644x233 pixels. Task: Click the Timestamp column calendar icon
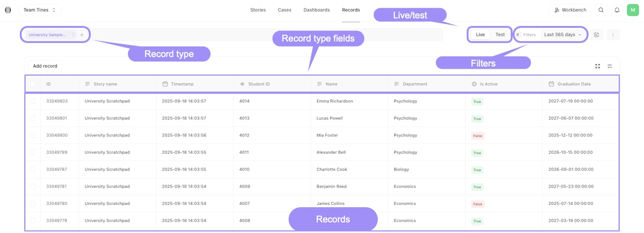point(165,84)
